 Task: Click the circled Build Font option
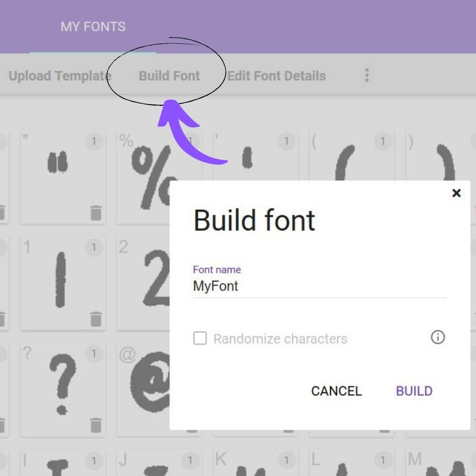coord(169,75)
